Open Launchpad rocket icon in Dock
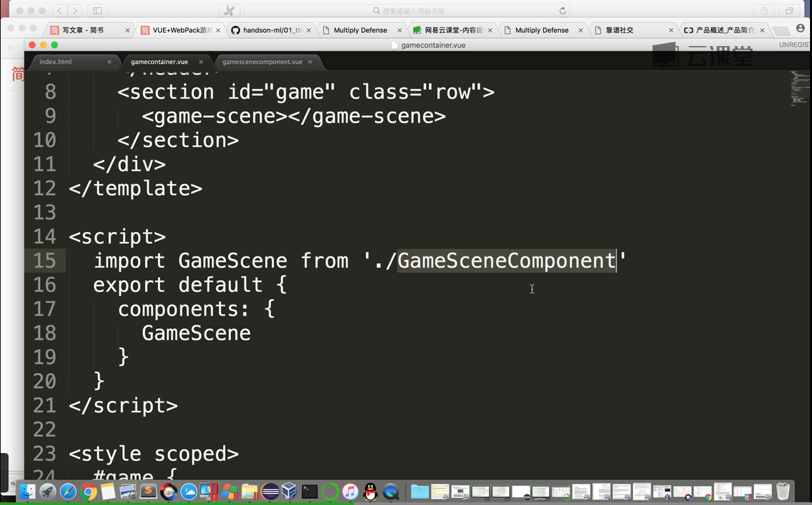This screenshot has height=505, width=812. click(x=47, y=491)
